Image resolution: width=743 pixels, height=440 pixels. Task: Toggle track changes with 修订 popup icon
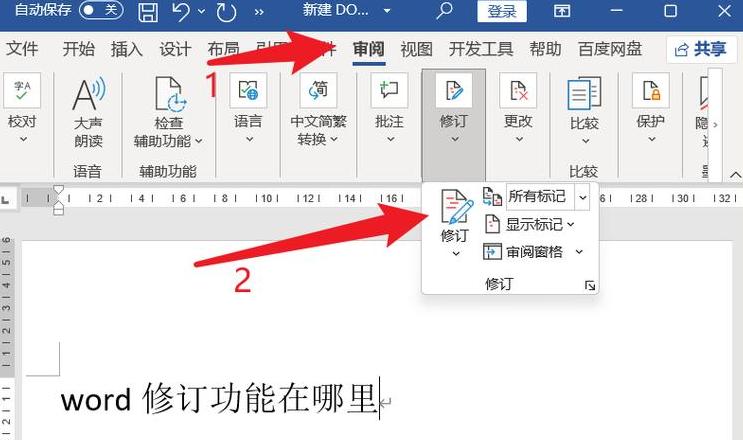[456, 207]
